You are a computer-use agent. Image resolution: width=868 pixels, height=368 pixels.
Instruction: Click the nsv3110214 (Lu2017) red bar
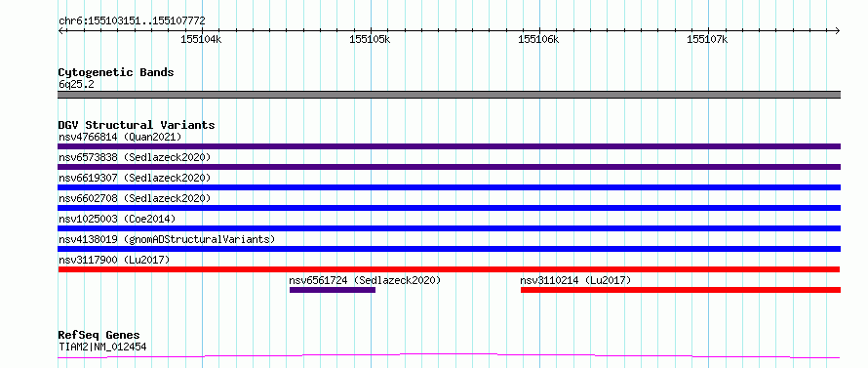click(681, 290)
